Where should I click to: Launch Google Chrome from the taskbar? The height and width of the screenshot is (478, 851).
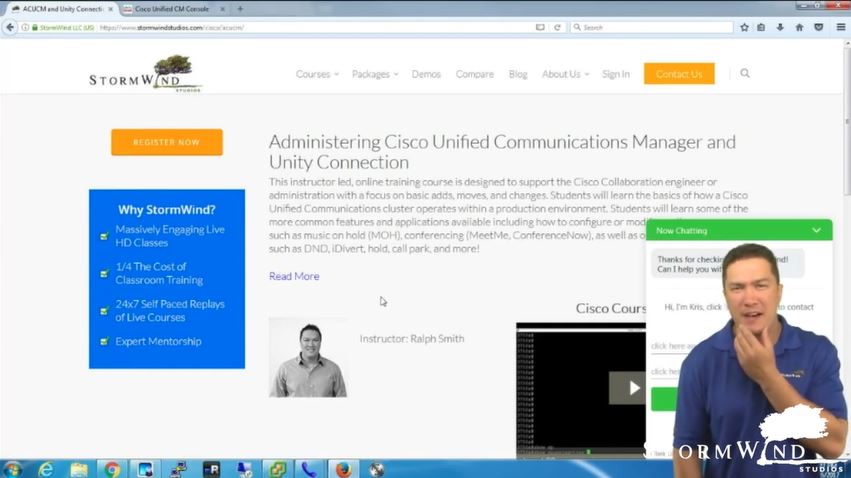click(x=111, y=468)
